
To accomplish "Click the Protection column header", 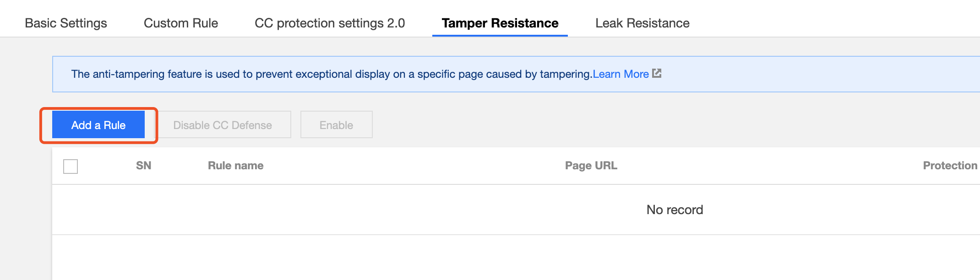I will click(x=950, y=166).
